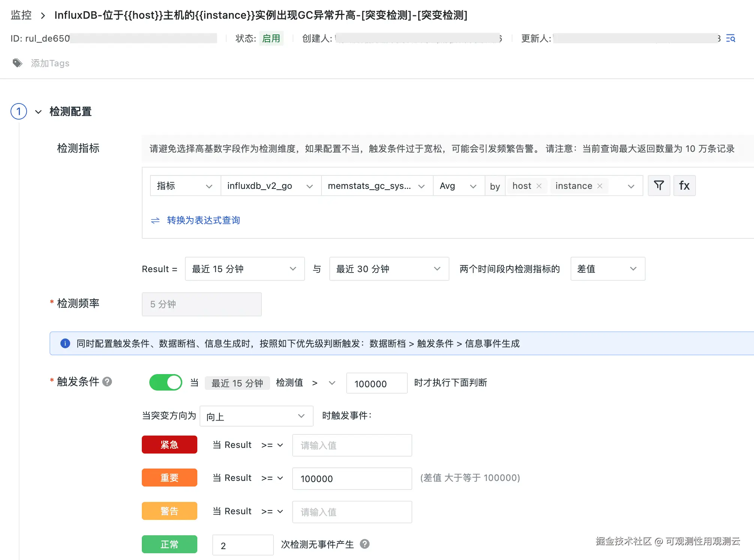The width and height of the screenshot is (754, 560).
Task: Open the 差值 comparison dropdown
Action: pyautogui.click(x=607, y=269)
